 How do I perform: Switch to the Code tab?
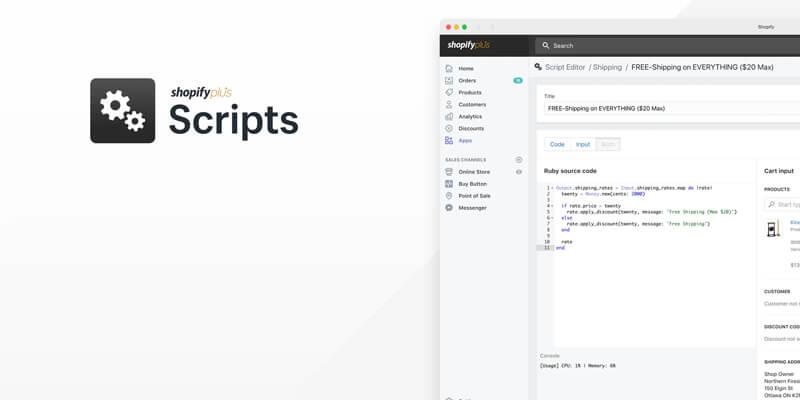click(x=557, y=144)
